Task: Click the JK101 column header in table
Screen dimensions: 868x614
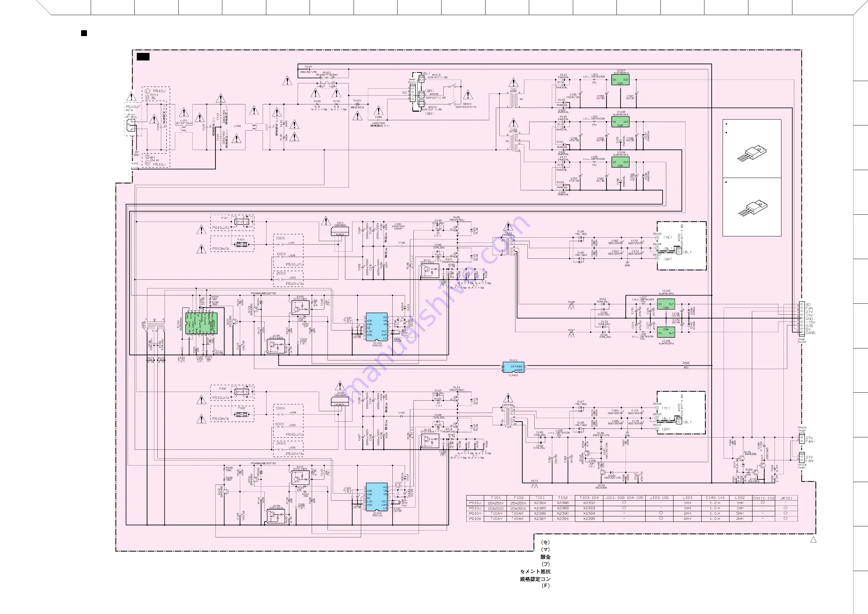Action: [x=786, y=498]
